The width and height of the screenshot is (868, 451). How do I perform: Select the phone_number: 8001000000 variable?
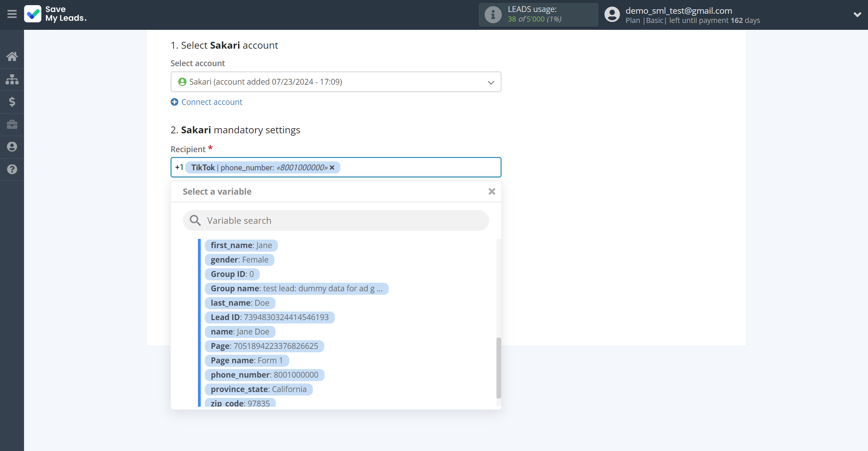(265, 375)
